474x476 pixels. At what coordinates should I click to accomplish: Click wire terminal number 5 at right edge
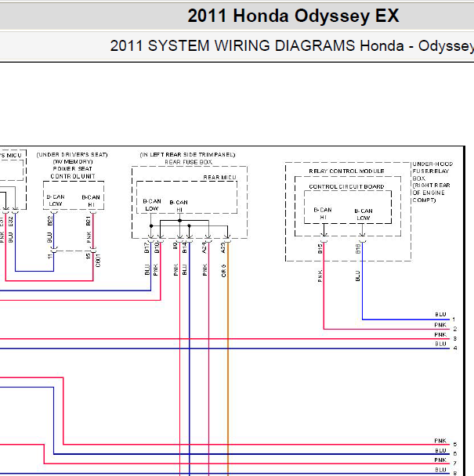click(x=455, y=445)
